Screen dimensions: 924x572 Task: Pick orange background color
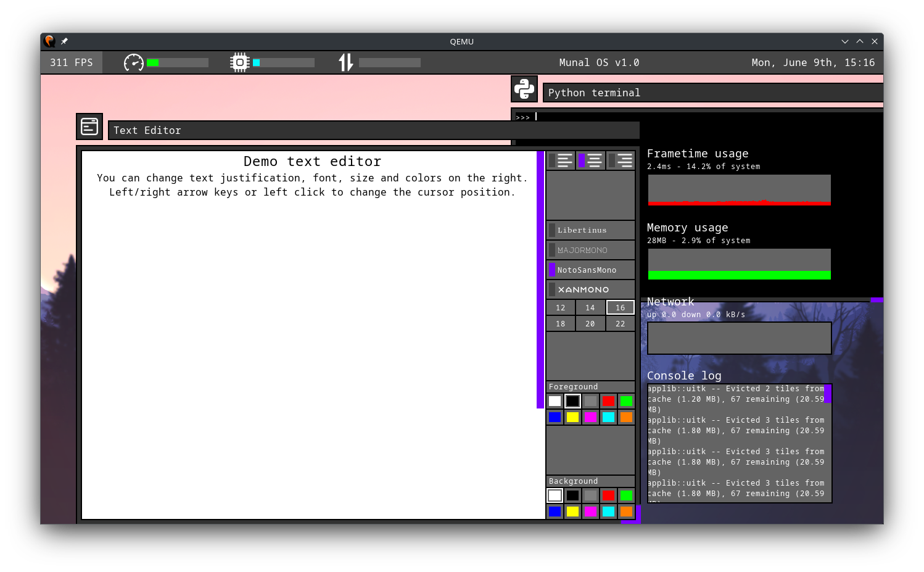coord(627,512)
